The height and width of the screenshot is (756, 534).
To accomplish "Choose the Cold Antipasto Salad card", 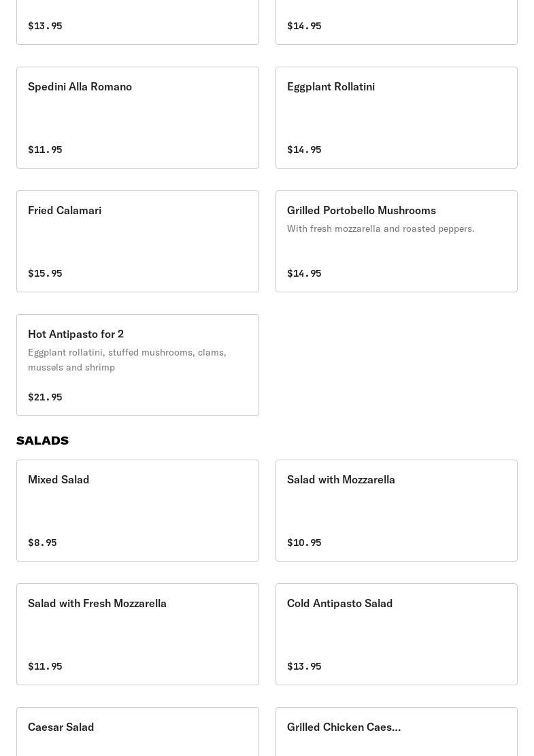I will 397,634.
